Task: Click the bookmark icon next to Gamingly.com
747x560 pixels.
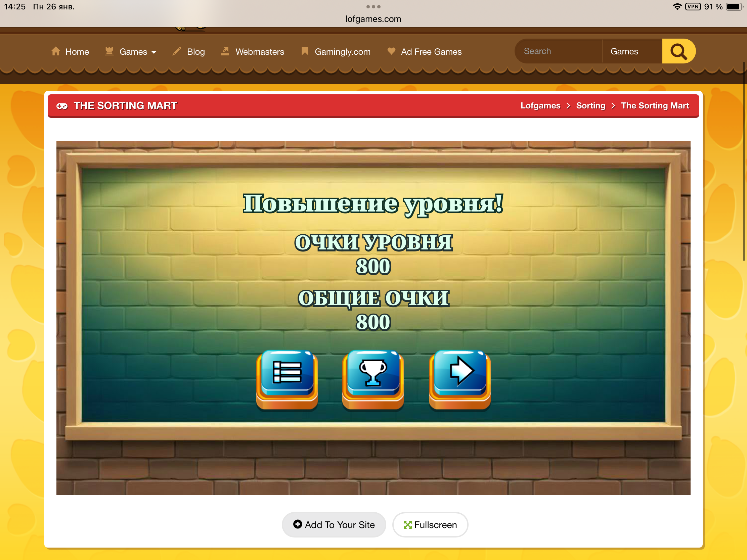Action: click(x=305, y=51)
